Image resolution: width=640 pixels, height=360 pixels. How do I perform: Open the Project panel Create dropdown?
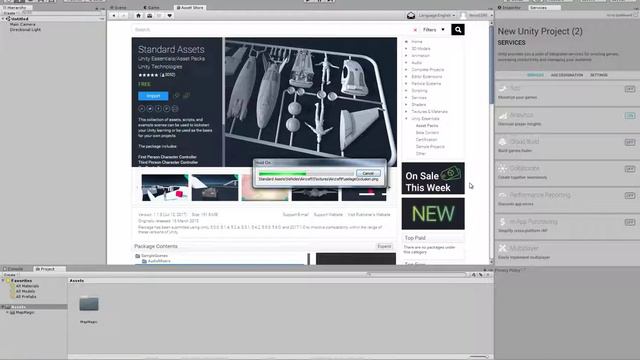10,275
